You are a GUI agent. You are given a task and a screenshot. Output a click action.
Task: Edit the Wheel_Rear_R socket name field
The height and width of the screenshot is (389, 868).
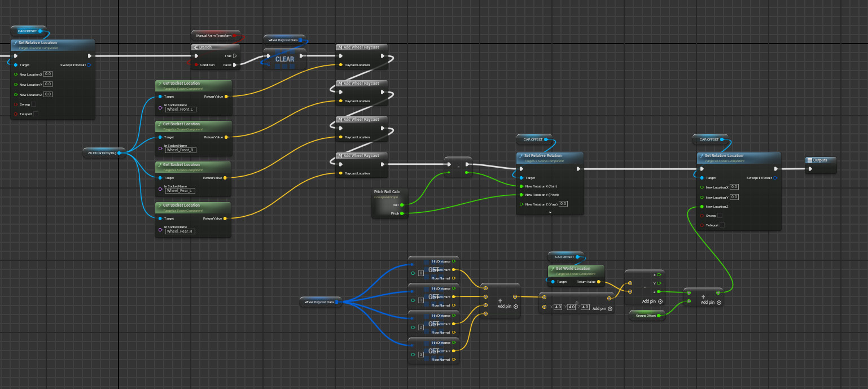(x=180, y=231)
